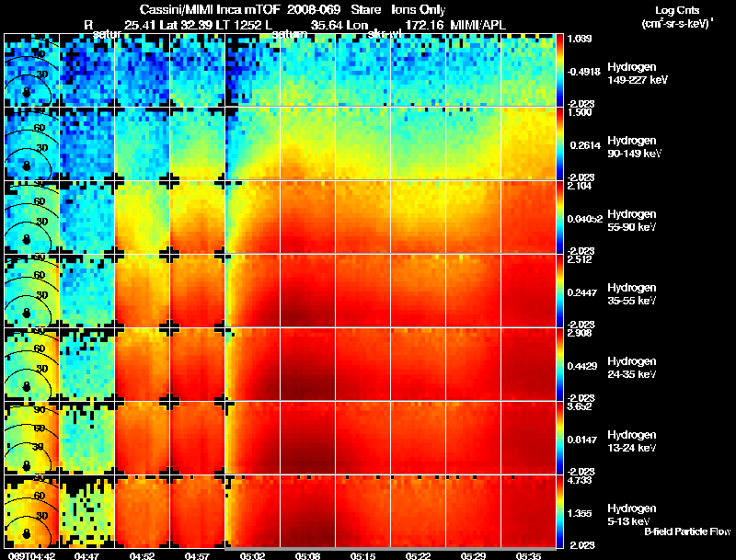
Task: Click the 2.104 color scale maximum
Action: (580, 186)
